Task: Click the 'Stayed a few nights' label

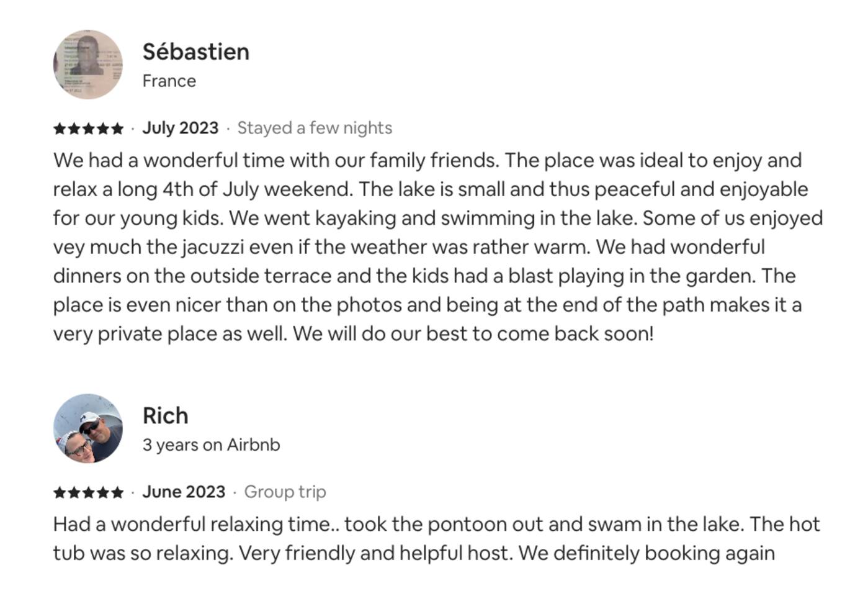Action: [315, 128]
